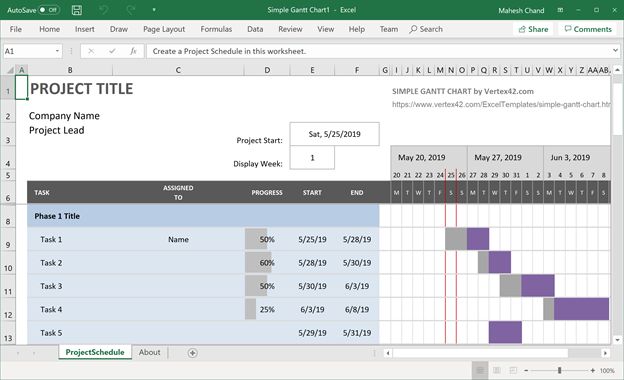Click Task 1 purple Gantt bar
Image resolution: width=624 pixels, height=380 pixels.
[478, 239]
